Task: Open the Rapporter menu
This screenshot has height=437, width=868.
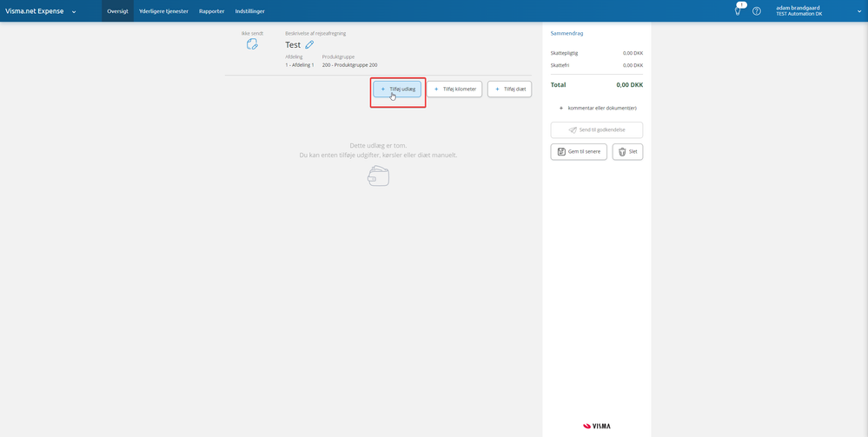Action: click(211, 11)
